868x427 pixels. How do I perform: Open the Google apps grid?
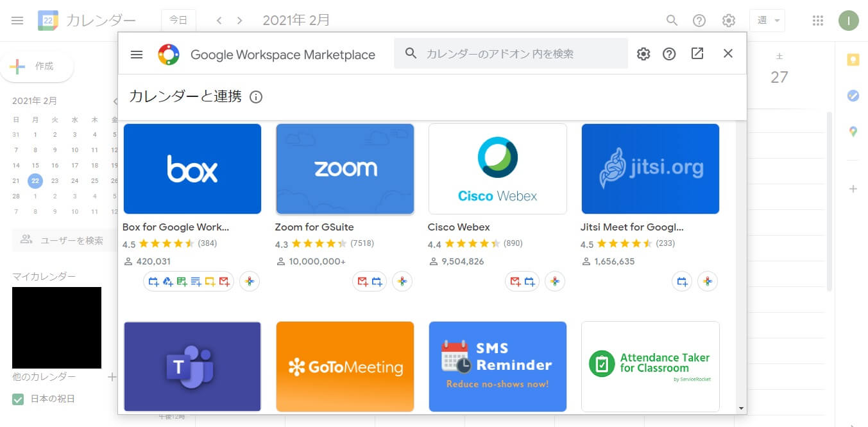click(x=817, y=21)
